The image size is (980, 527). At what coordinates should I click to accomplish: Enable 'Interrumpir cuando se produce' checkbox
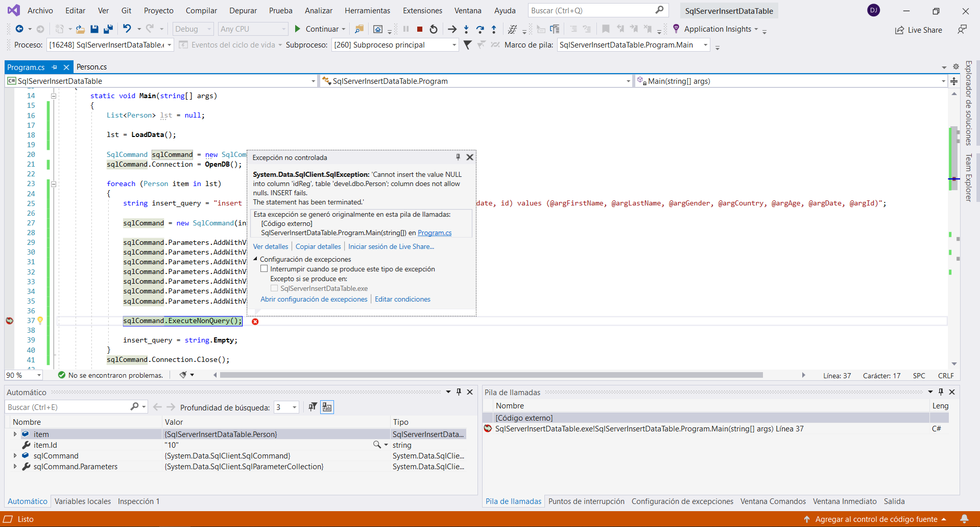click(x=264, y=269)
